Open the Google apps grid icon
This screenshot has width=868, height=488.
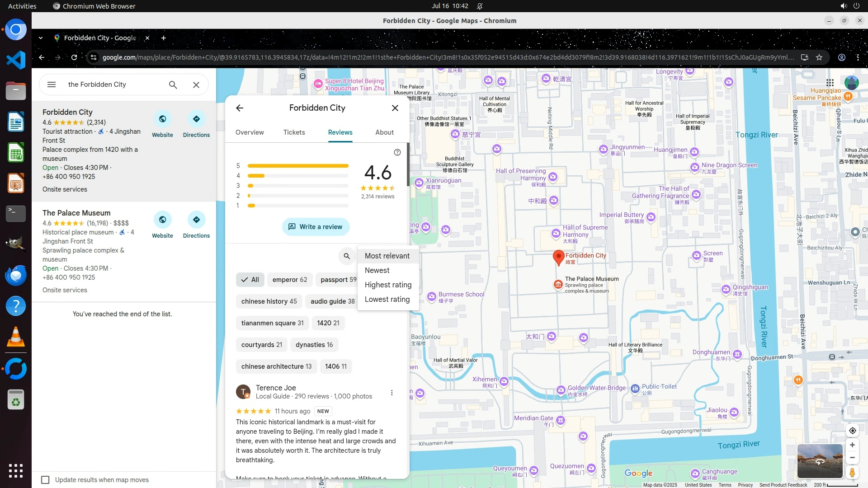pyautogui.click(x=830, y=83)
